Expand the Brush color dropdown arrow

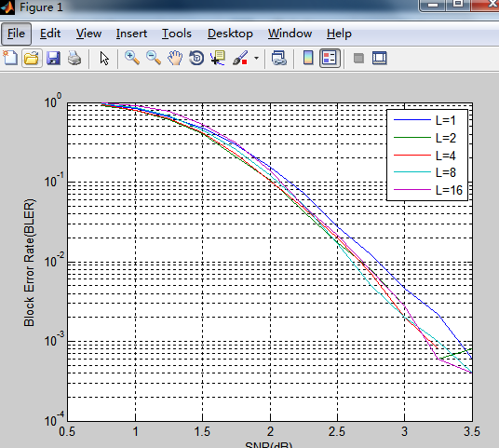[x=256, y=59]
